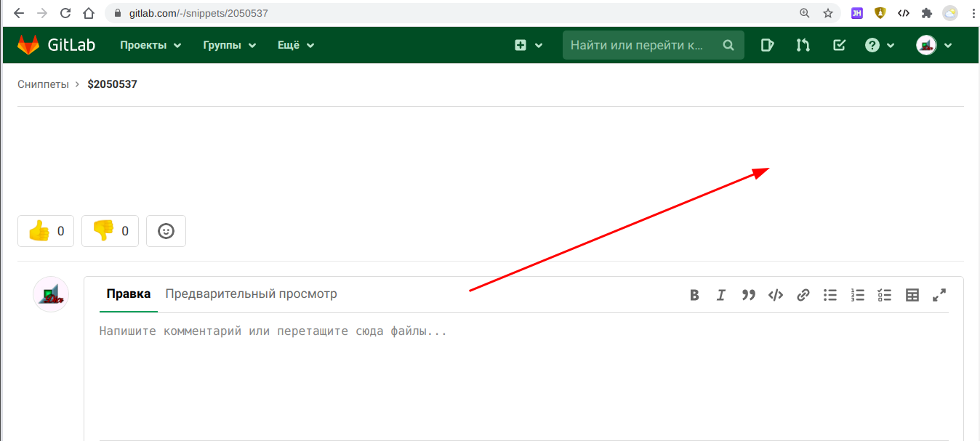Insert a bulleted list
Viewport: 980px width, 441px height.
coord(830,295)
